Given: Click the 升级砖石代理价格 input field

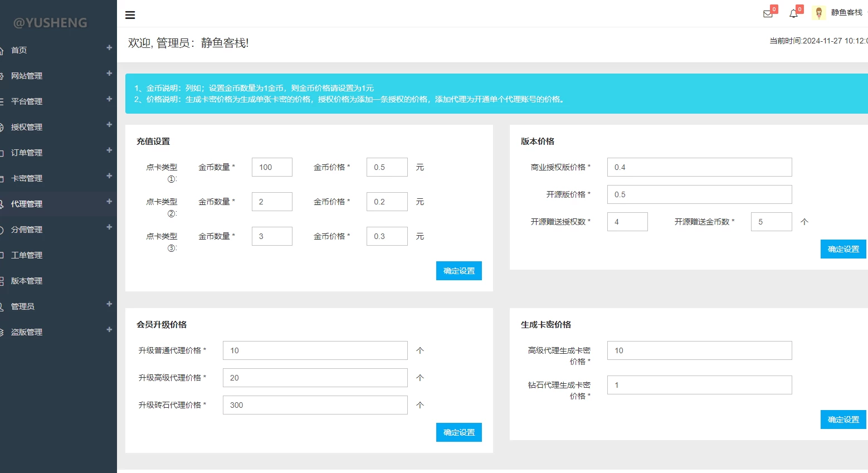Looking at the screenshot, I should [x=315, y=405].
